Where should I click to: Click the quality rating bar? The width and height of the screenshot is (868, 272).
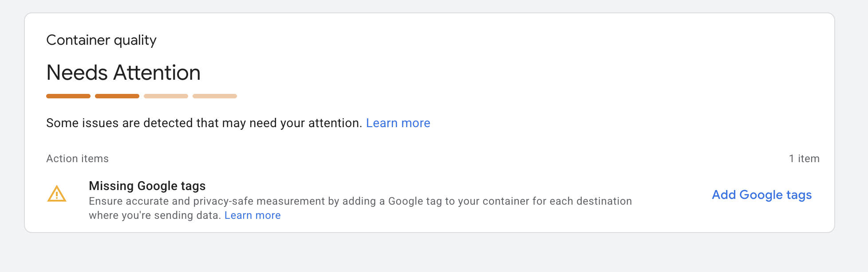click(x=141, y=96)
